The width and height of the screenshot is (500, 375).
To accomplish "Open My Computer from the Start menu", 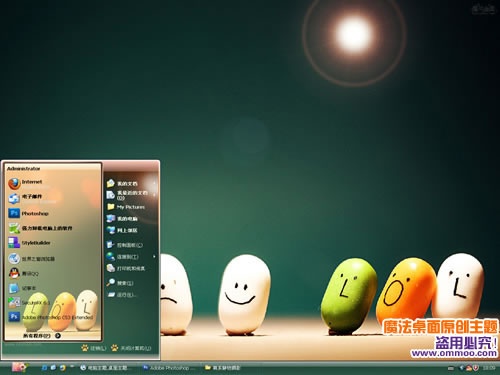I will click(x=122, y=219).
